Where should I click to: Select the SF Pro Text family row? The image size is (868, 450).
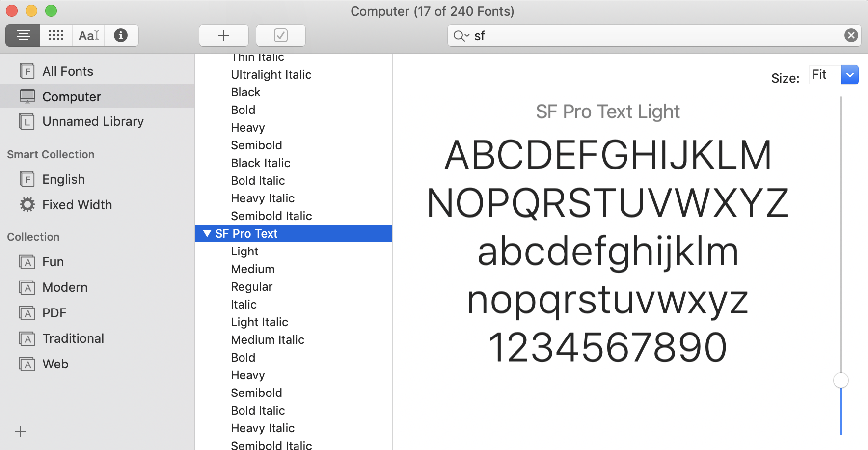point(294,233)
